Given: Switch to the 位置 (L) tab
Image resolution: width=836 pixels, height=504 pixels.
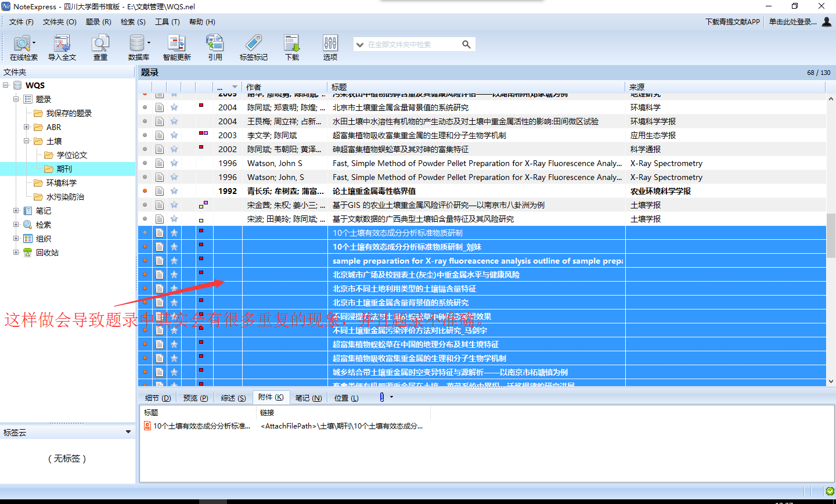Looking at the screenshot, I should (347, 398).
